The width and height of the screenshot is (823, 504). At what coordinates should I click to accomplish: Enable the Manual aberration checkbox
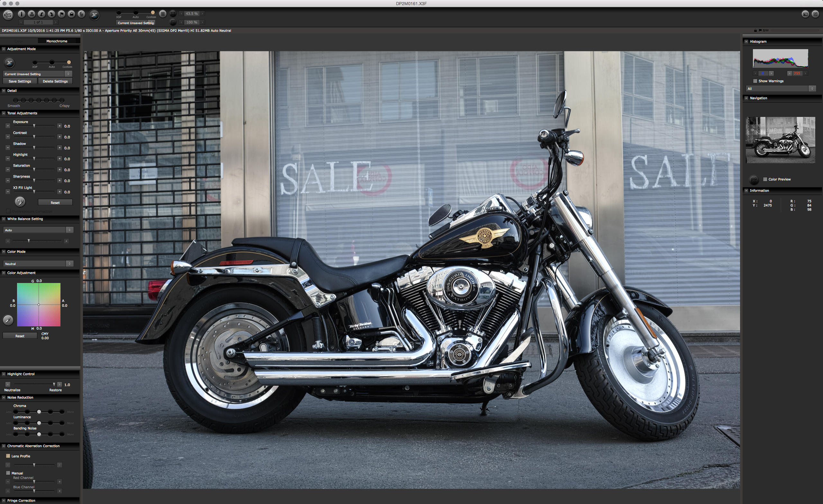(x=8, y=473)
